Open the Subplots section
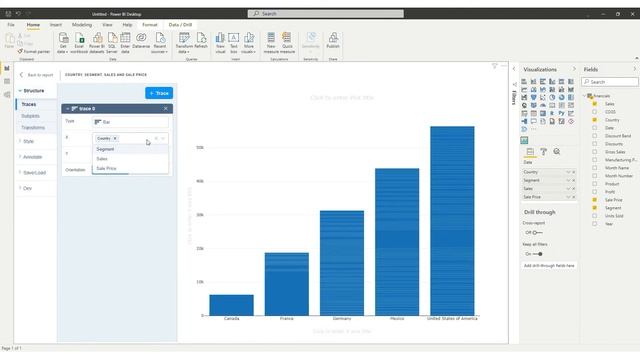 [x=31, y=116]
